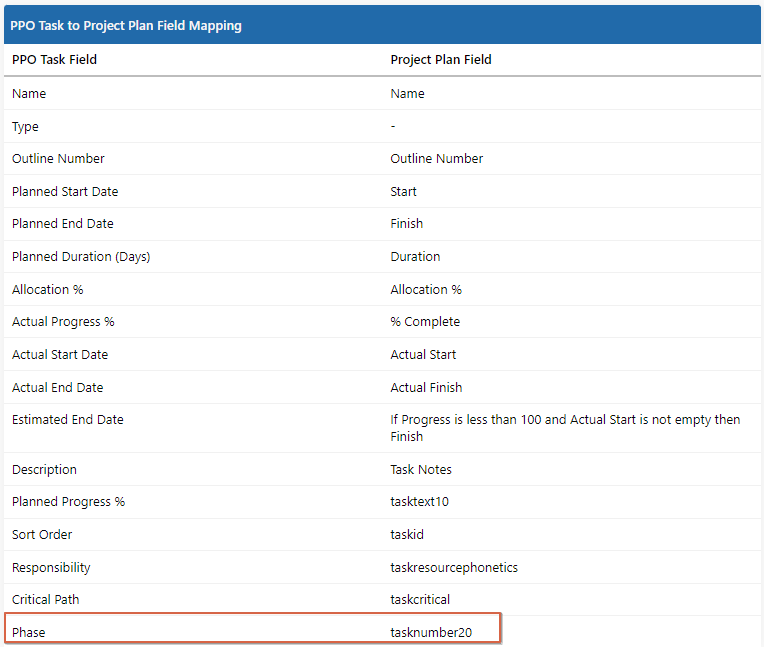Click the Outline Number task field cell
The width and height of the screenshot is (764, 647).
coord(58,158)
